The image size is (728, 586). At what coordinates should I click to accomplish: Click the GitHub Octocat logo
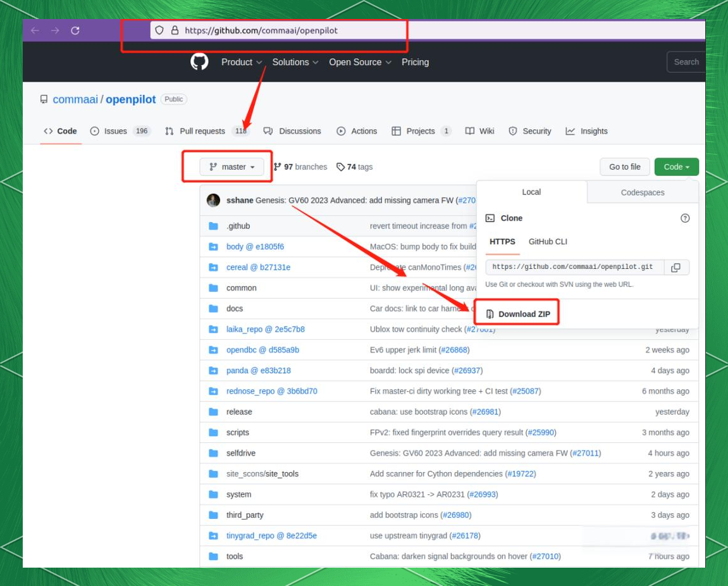(199, 62)
